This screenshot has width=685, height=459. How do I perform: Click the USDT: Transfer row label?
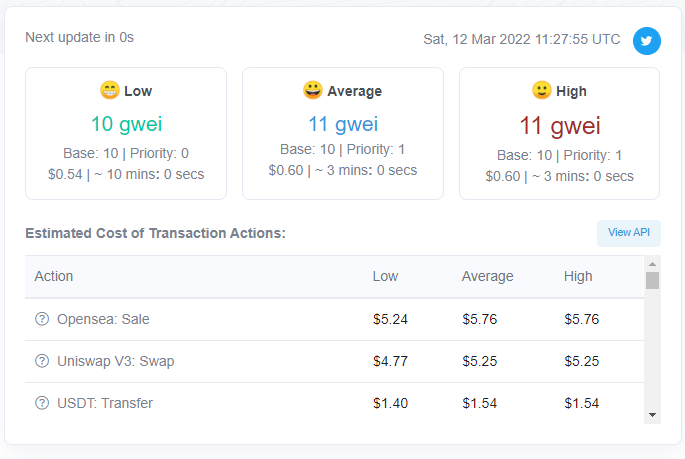105,403
